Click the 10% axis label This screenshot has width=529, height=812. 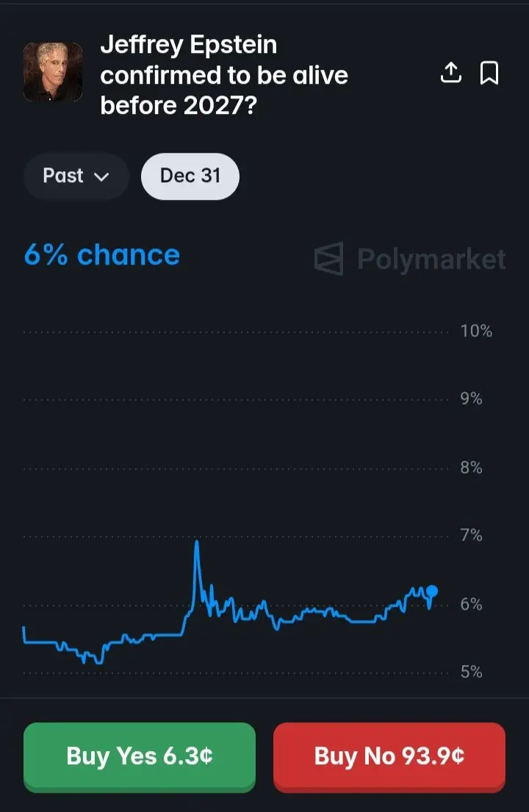[476, 331]
